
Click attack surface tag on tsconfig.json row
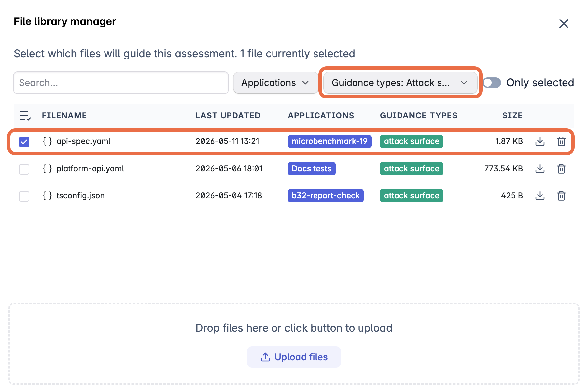412,196
